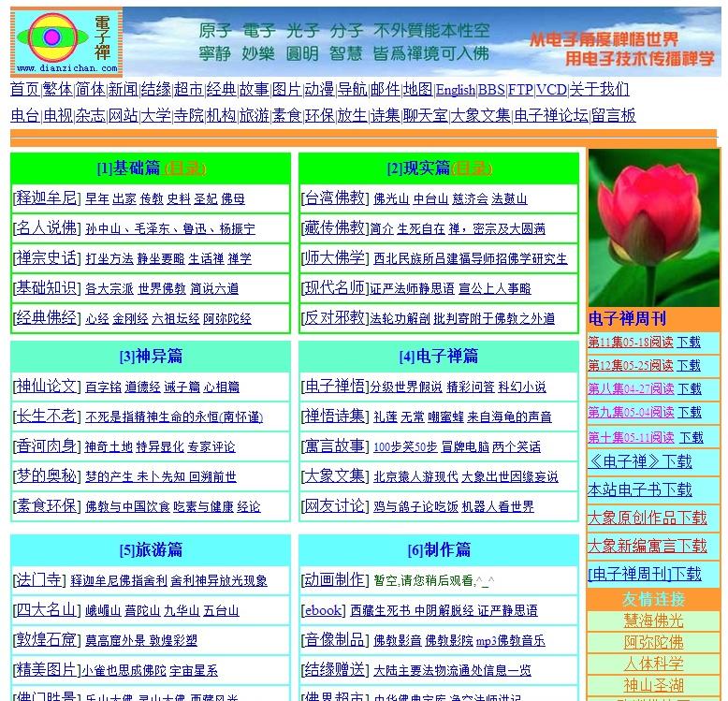This screenshot has height=701, width=728.
Task: Switch to 繁体 version
Action: click(x=58, y=89)
